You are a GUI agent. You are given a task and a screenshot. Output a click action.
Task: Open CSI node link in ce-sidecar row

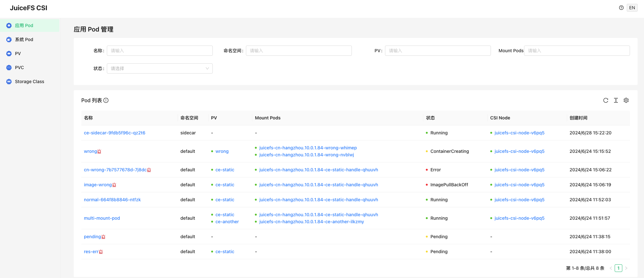519,133
